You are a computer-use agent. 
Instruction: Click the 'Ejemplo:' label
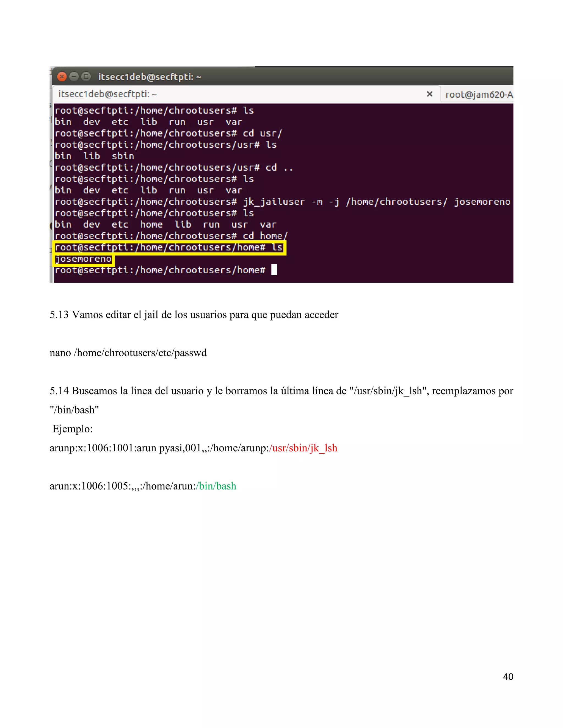[x=73, y=429]
